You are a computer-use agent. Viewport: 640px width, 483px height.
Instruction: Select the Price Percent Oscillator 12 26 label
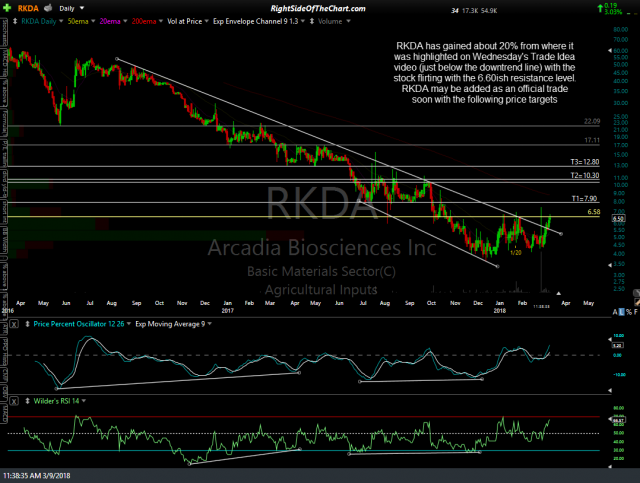click(x=79, y=324)
